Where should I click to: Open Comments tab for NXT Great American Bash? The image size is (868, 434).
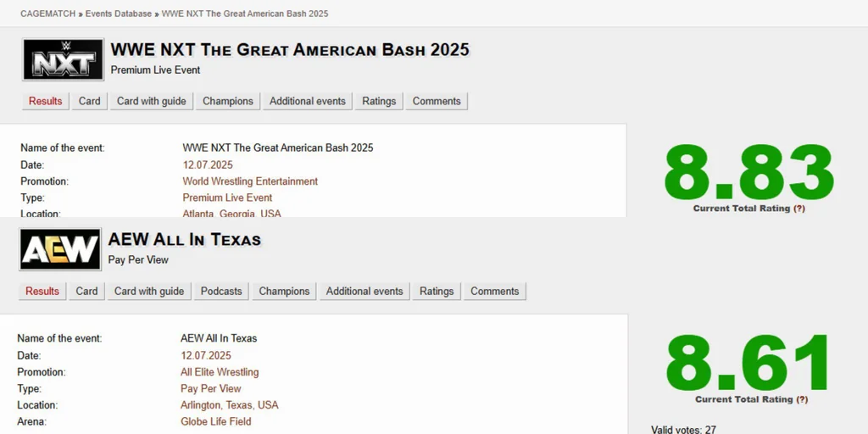437,102
